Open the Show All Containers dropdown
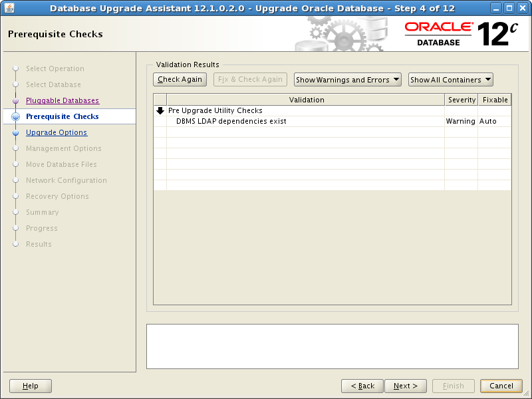532x399 pixels. point(451,80)
